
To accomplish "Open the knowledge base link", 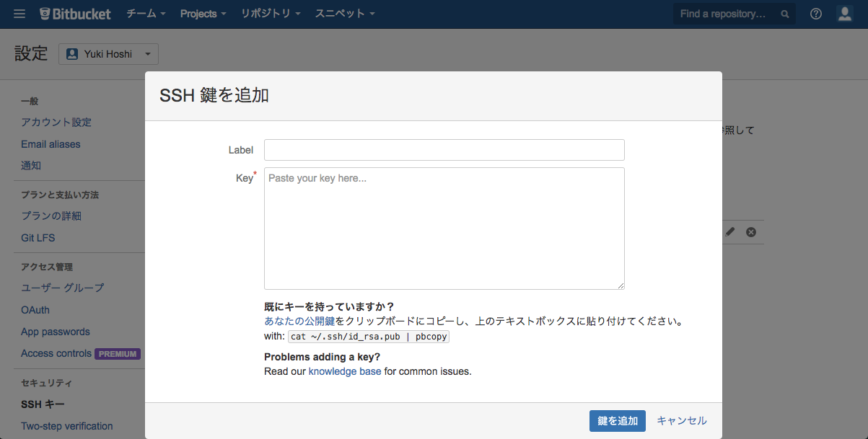I will point(345,371).
